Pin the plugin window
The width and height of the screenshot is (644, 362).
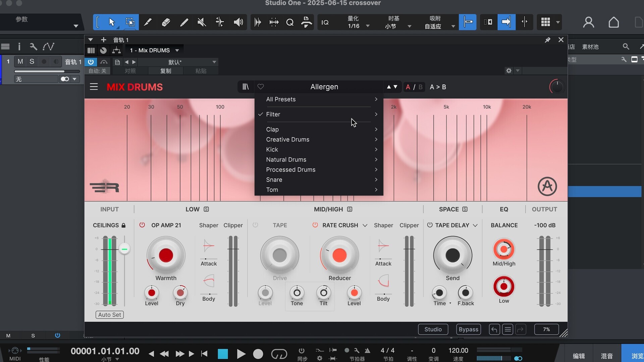pyautogui.click(x=547, y=40)
